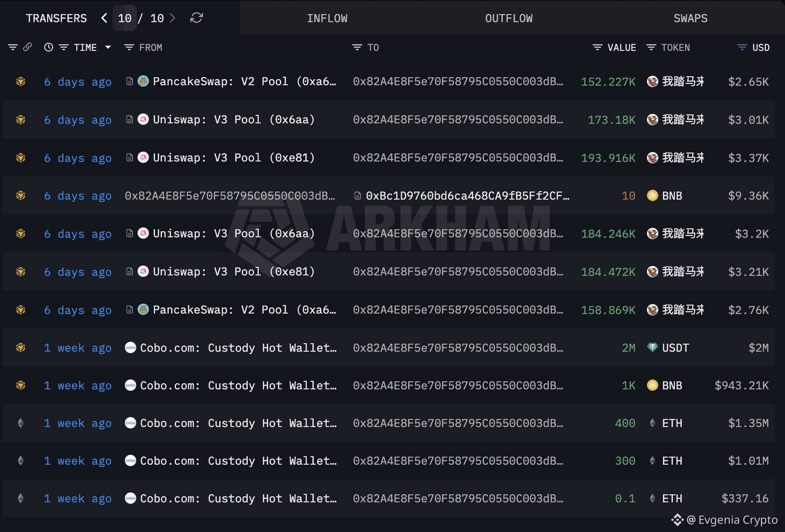Select USD amount $943.21K
785x532 pixels.
[x=742, y=386]
